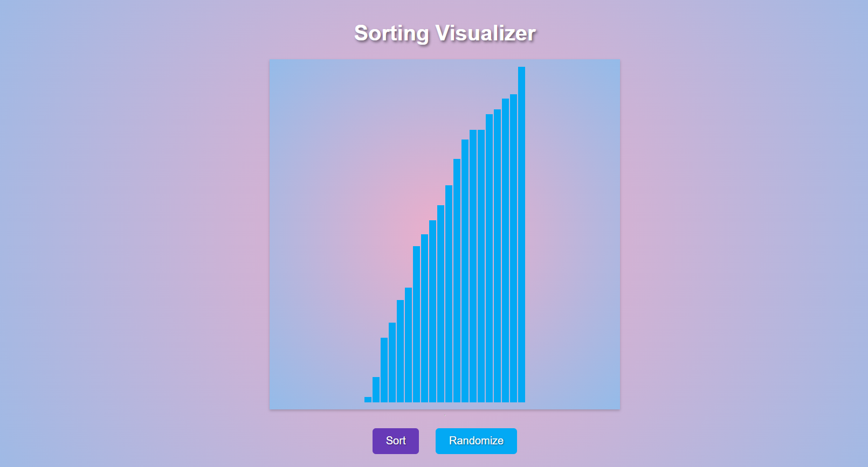Click the tallest bar in the chart
The height and width of the screenshot is (467, 868).
click(521, 234)
